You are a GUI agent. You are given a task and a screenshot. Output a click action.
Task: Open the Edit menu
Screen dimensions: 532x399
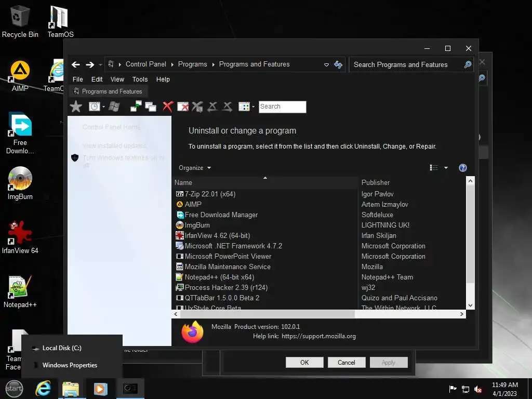click(97, 79)
